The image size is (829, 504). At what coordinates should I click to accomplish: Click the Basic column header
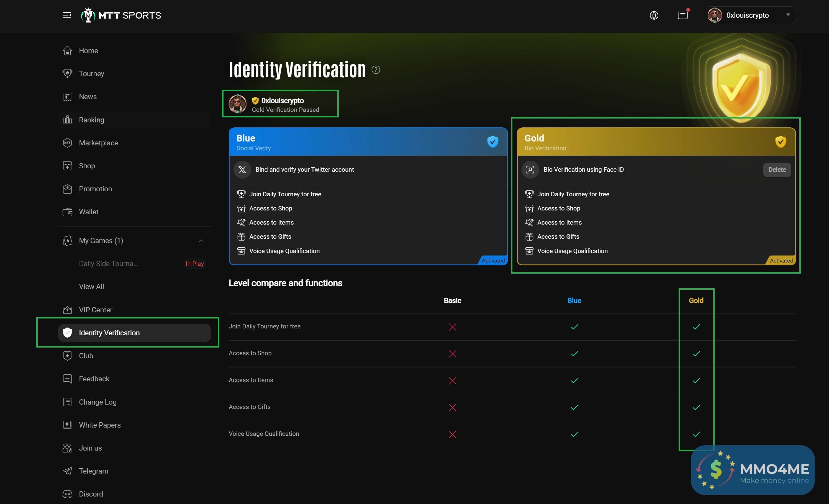(452, 300)
